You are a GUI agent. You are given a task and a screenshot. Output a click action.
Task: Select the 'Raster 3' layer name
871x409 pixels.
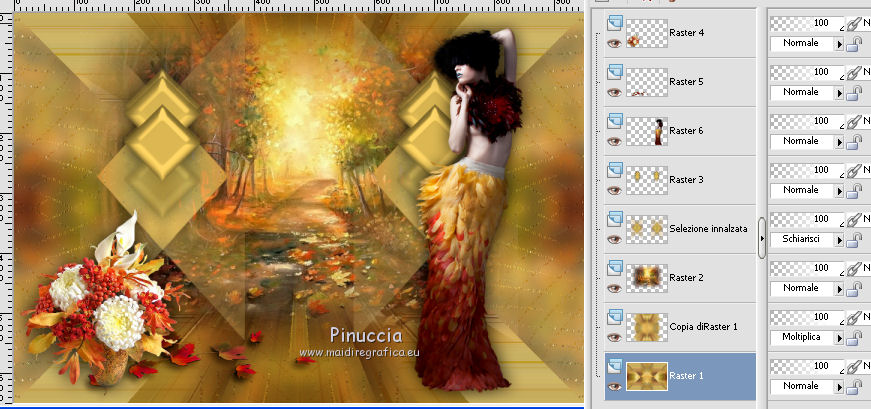pyautogui.click(x=687, y=179)
